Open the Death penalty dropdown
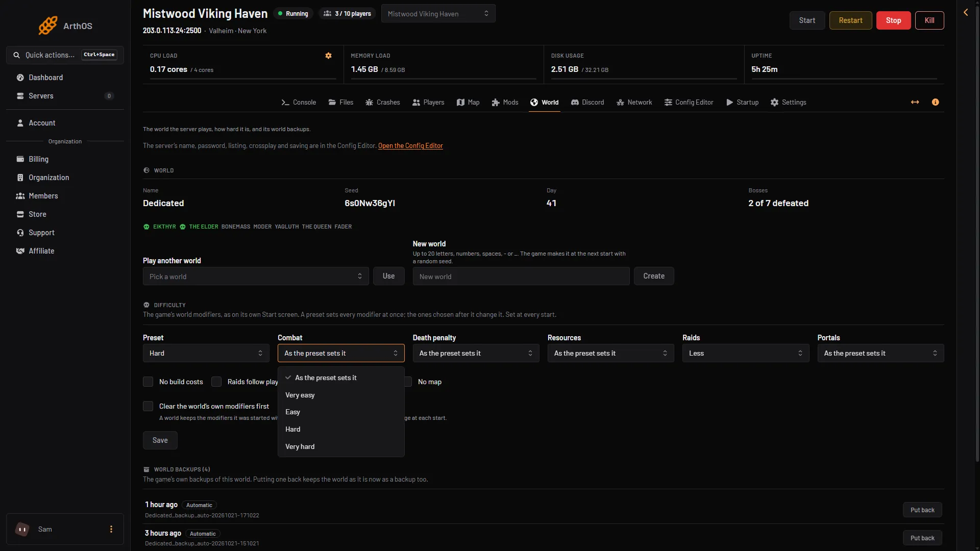980x551 pixels. tap(476, 353)
